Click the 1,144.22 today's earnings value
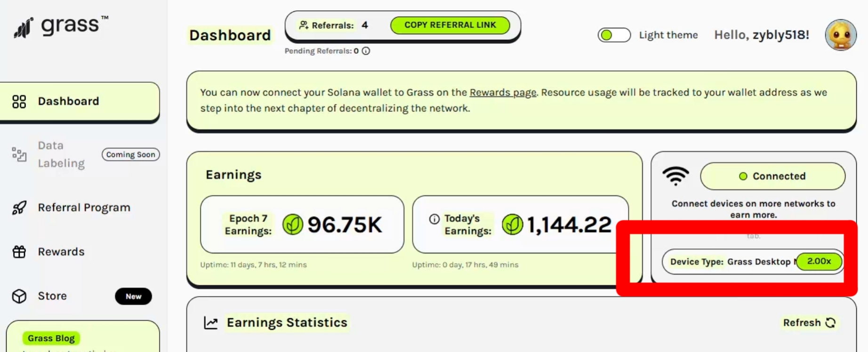 (x=569, y=224)
